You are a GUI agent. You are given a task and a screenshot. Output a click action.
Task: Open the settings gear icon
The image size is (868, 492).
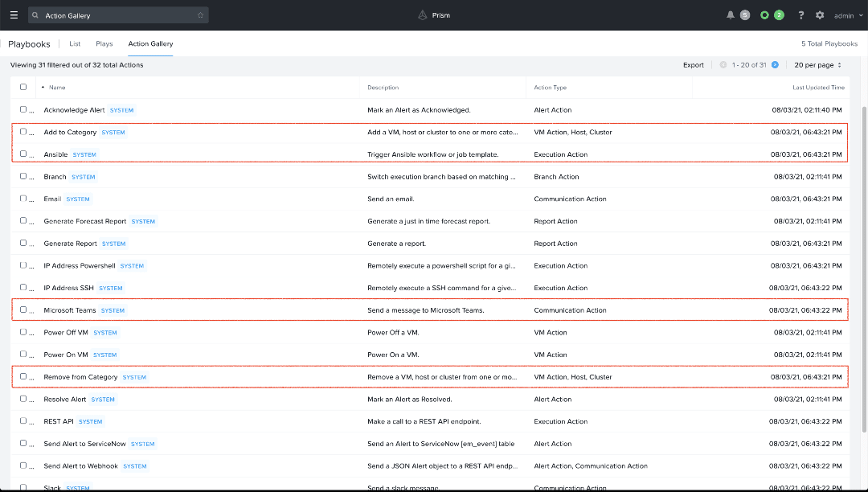coord(820,15)
